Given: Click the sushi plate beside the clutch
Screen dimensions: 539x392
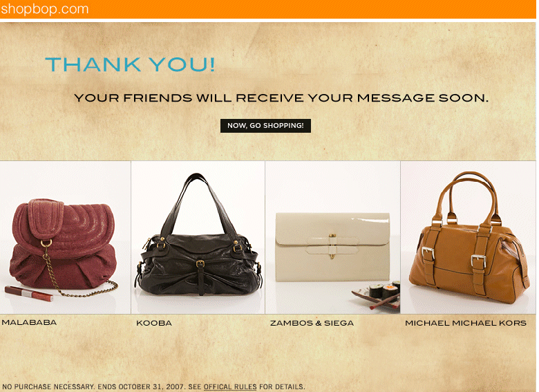Looking at the screenshot, I should point(378,295).
